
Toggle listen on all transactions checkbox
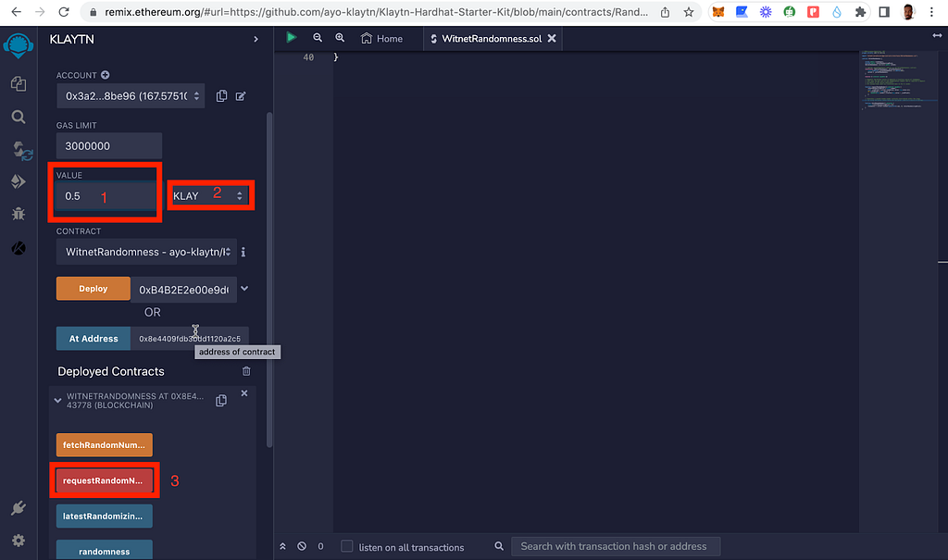point(346,546)
